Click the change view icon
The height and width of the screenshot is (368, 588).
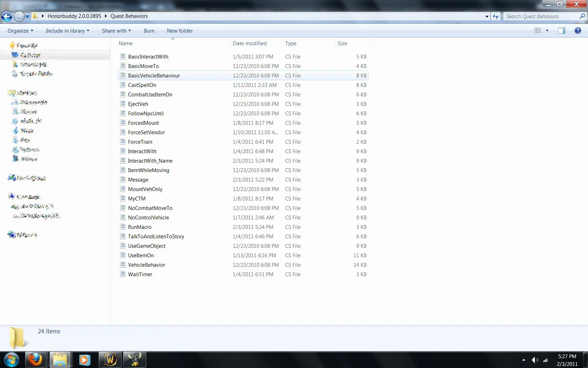click(538, 31)
